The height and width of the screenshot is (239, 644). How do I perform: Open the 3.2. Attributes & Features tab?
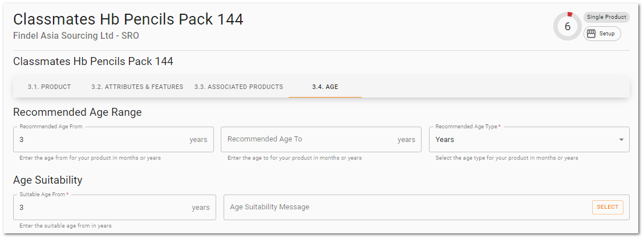(x=137, y=87)
